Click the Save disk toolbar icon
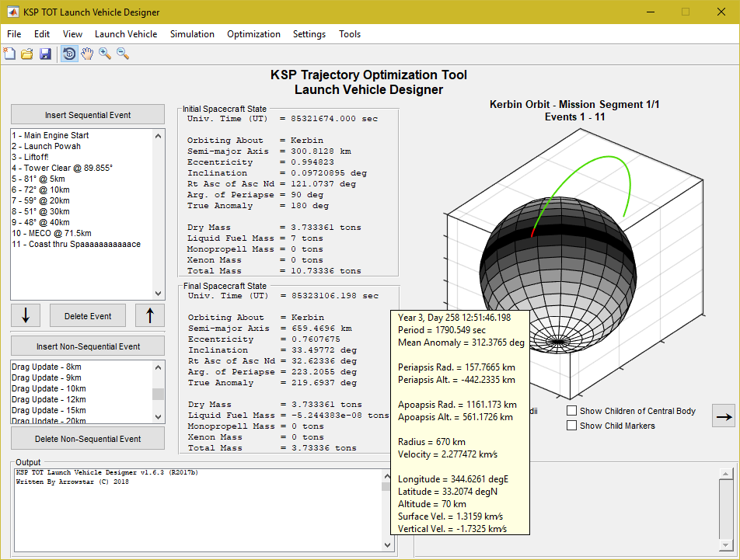This screenshot has width=740, height=560. click(x=45, y=54)
